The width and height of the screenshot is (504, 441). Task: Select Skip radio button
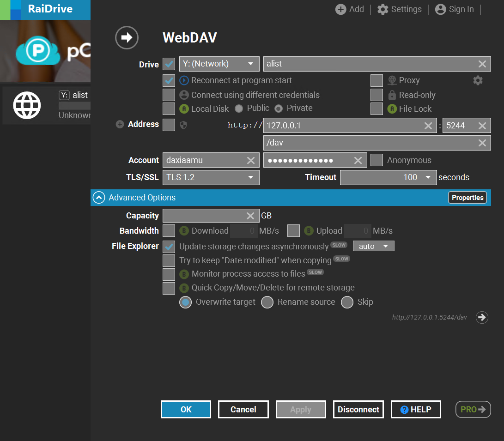(347, 302)
